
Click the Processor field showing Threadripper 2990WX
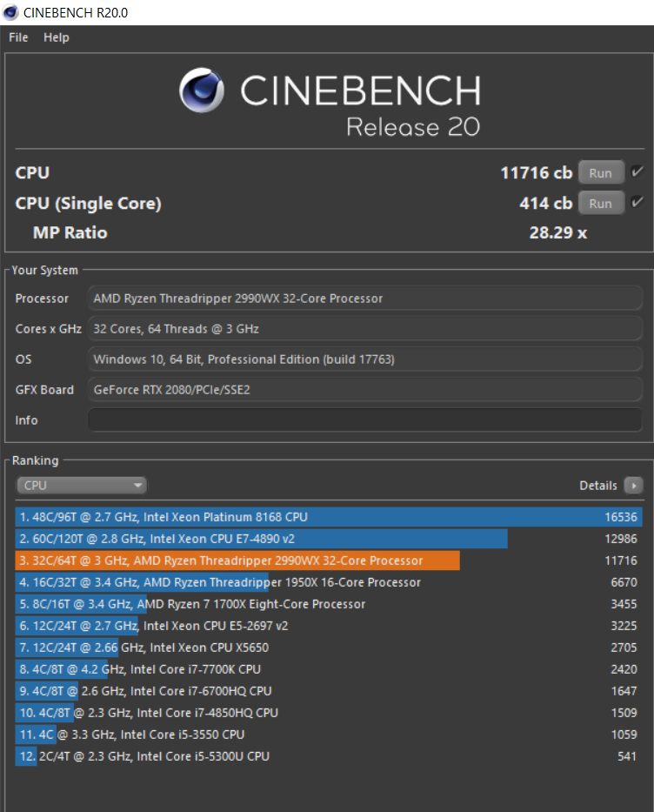click(x=365, y=299)
